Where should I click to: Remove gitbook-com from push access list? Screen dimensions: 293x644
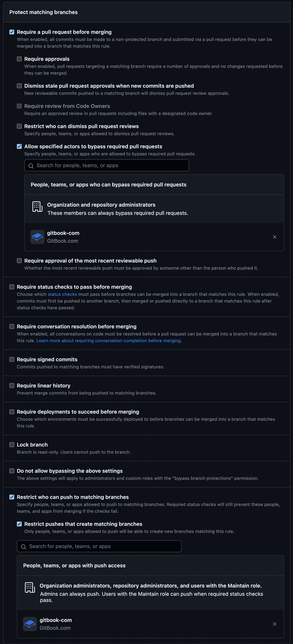point(274,624)
